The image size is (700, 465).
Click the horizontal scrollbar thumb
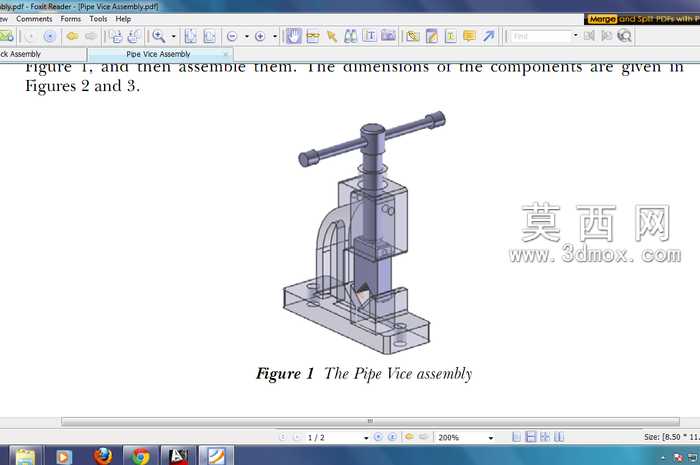point(370,421)
